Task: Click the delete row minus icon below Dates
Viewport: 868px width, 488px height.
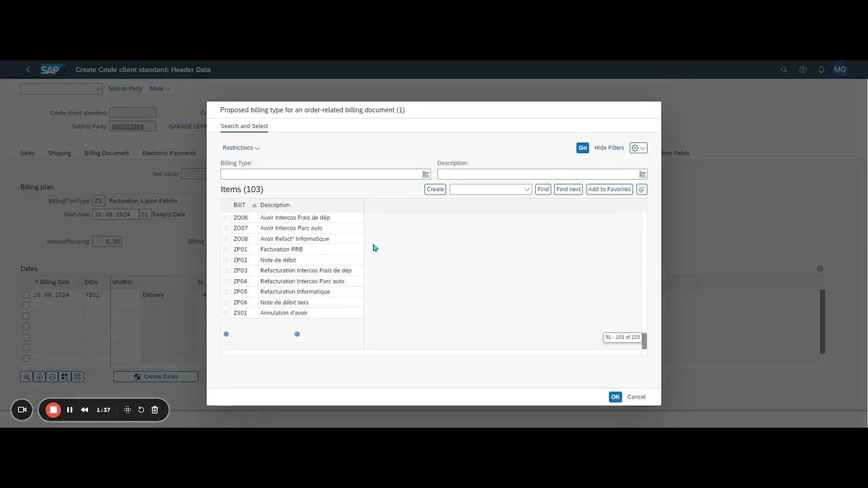Action: pos(52,377)
